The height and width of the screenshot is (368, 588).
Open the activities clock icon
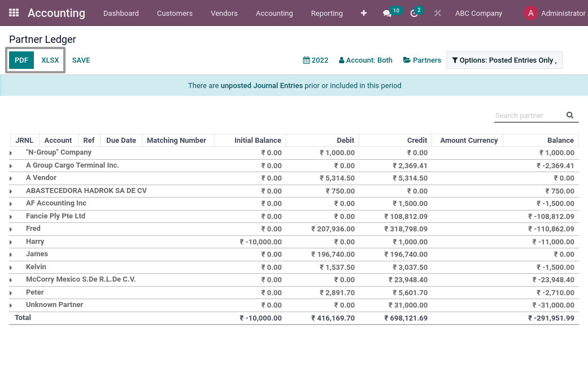pos(414,13)
